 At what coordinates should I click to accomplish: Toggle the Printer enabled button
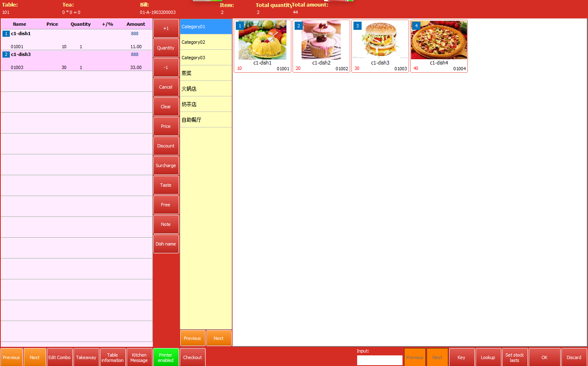click(166, 357)
